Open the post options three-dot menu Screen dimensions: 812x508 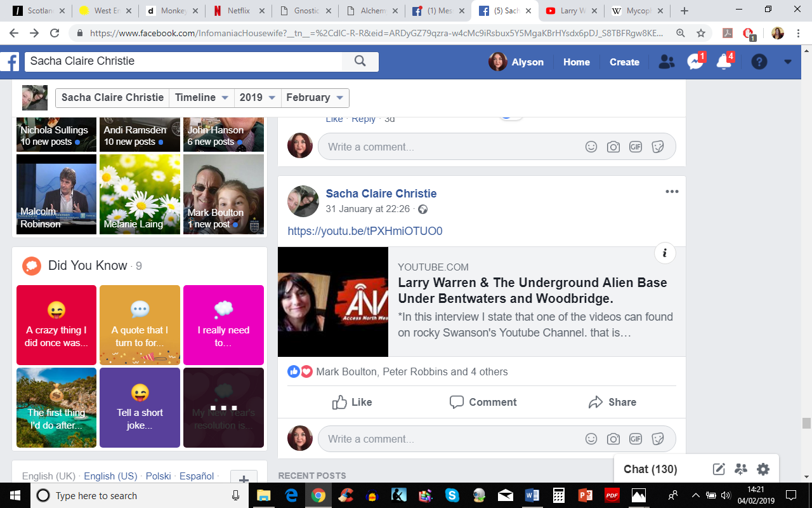click(672, 192)
